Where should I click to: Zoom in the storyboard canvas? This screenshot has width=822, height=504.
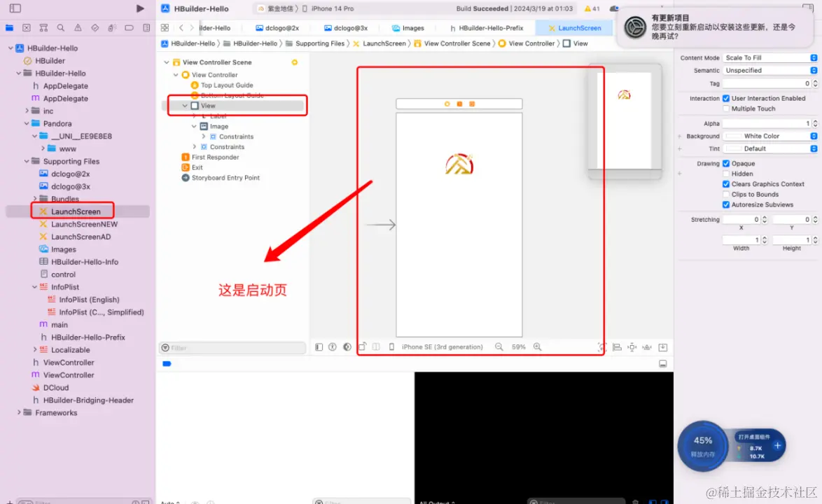point(537,346)
